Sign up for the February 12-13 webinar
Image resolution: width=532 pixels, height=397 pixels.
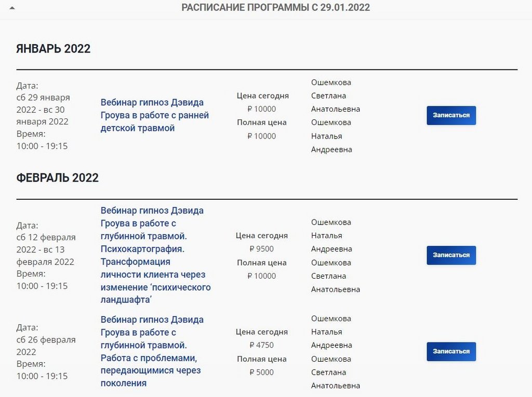[x=451, y=255]
